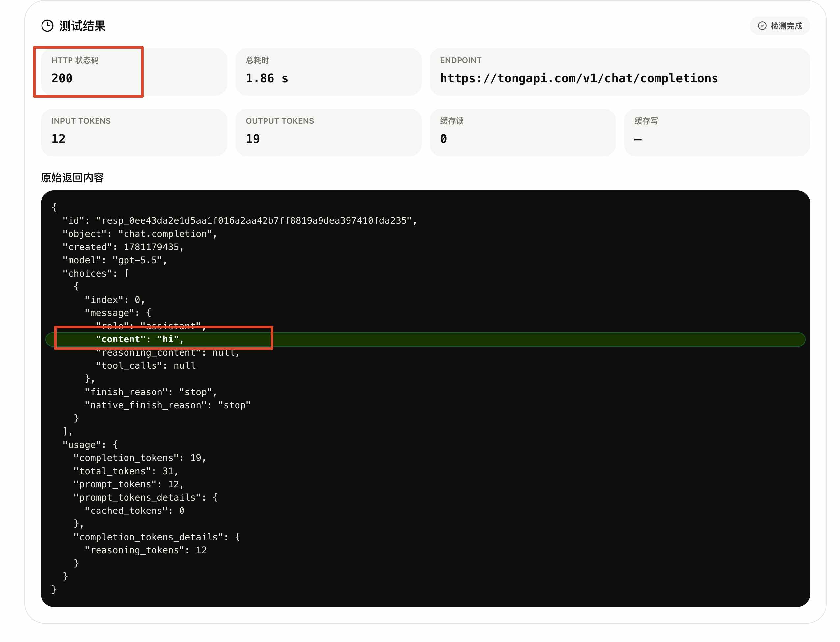Click the "id" resp_0ee43da2 line
Screen dimensions: 840x642
tap(239, 221)
